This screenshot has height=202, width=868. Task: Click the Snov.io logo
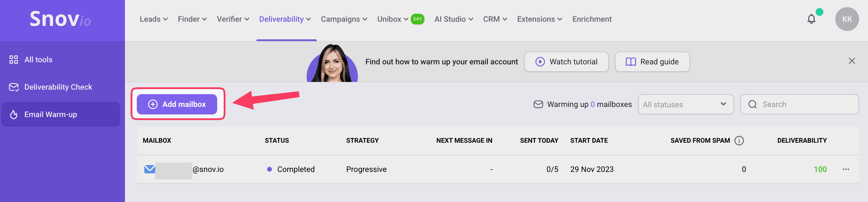point(60,19)
